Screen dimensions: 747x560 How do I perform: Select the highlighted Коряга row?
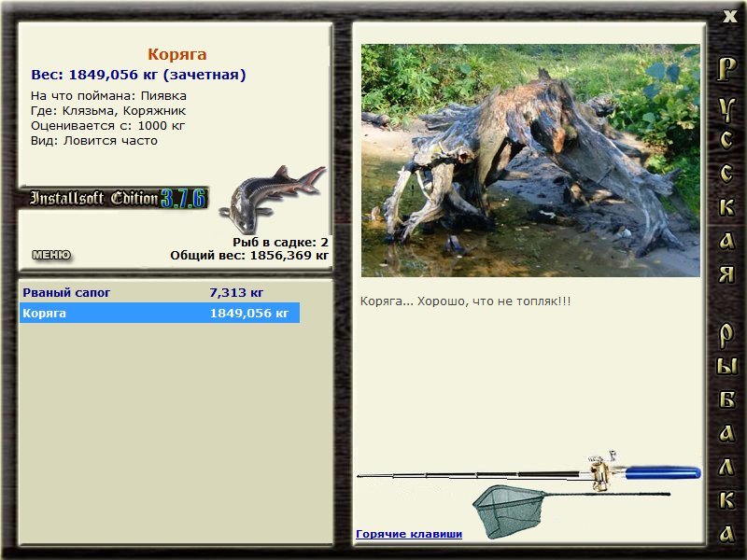[160, 314]
